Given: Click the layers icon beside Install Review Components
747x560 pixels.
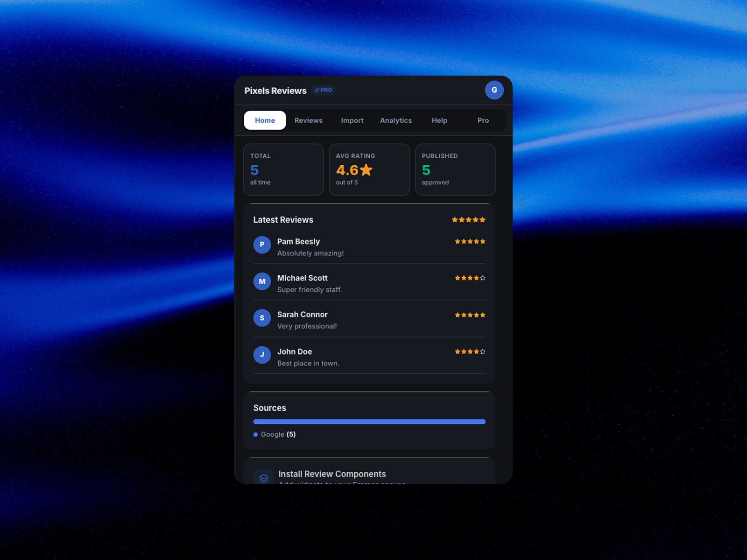Looking at the screenshot, I should [x=263, y=477].
